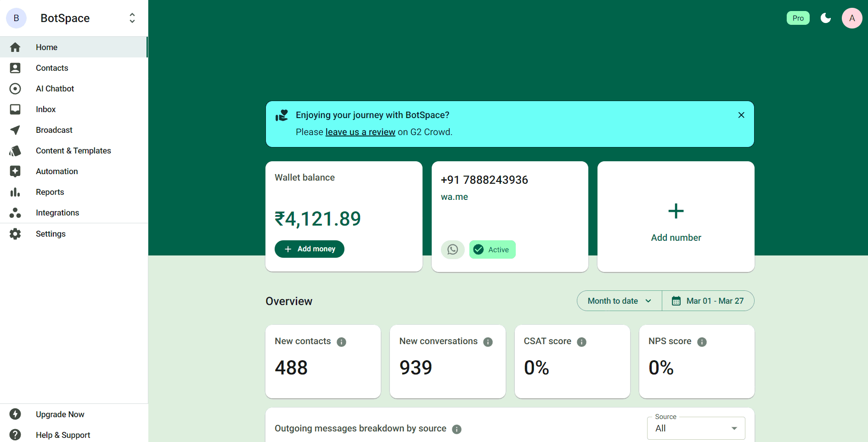Click the Home house icon in sidebar

coord(15,47)
